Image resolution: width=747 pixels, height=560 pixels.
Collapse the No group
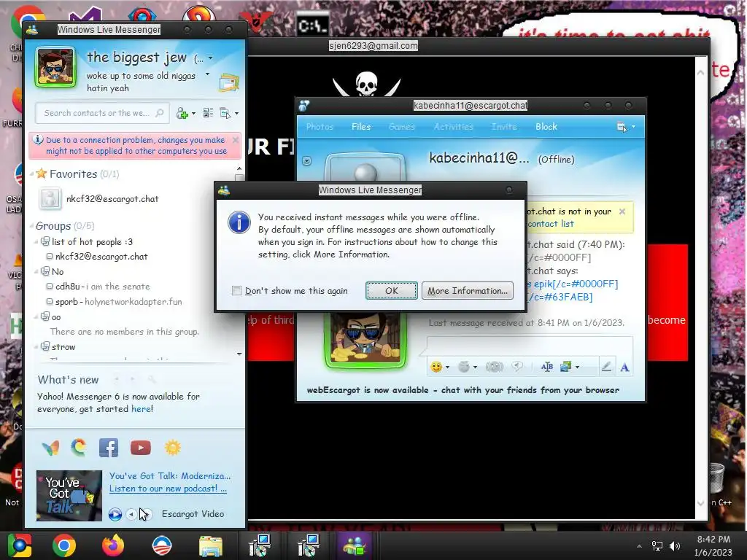click(36, 271)
